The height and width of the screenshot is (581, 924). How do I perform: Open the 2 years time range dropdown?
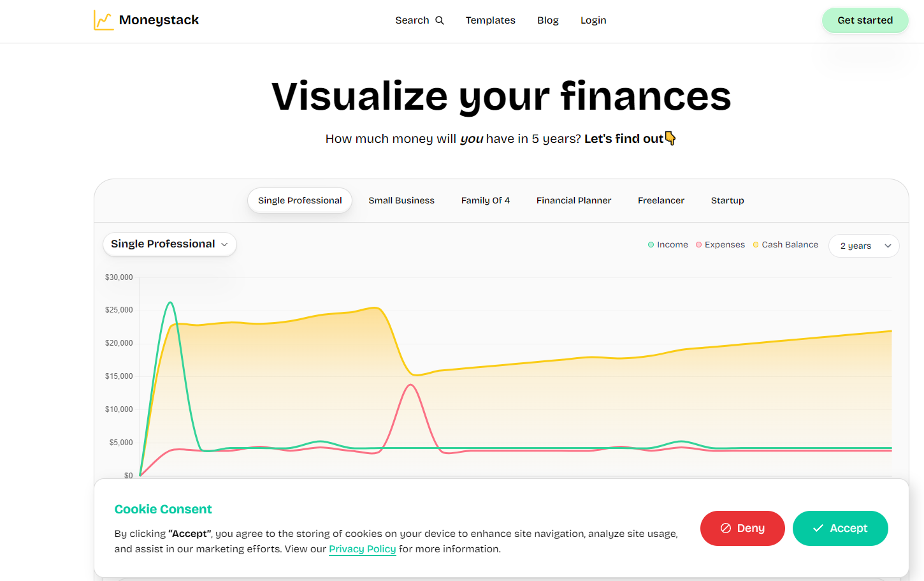coord(863,246)
